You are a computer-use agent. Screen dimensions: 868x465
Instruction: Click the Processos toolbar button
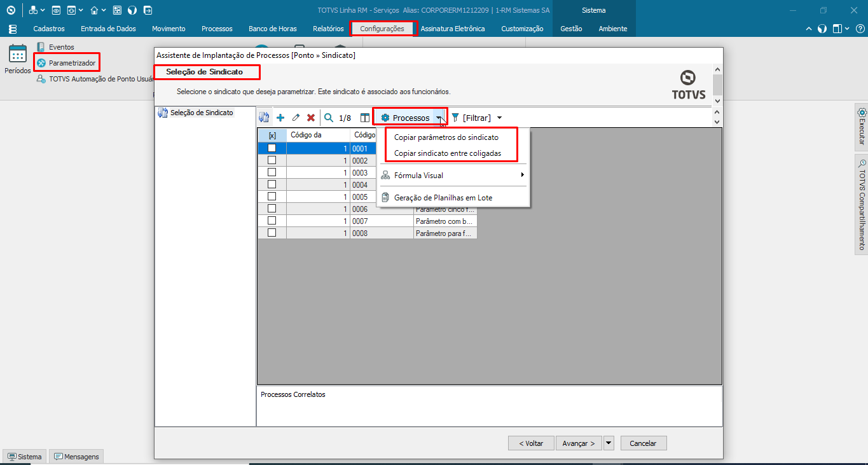point(406,118)
